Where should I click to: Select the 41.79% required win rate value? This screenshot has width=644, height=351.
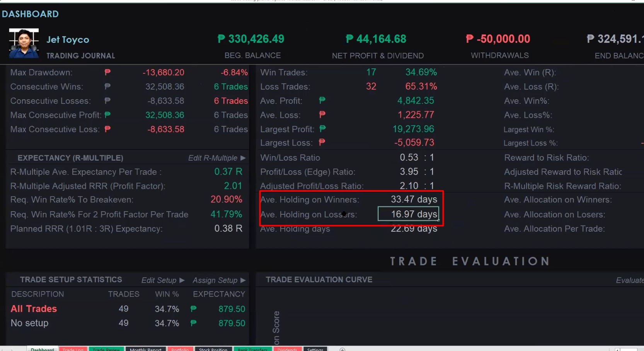(x=226, y=214)
